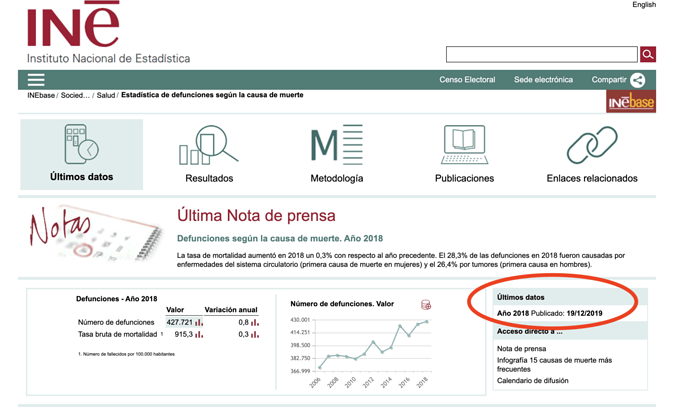
Task: Open 'Infografía 15 causas de muerte' link
Action: (554, 365)
